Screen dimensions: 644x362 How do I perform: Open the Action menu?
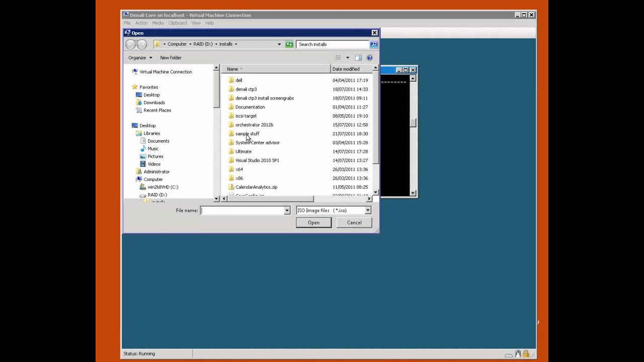tap(141, 23)
